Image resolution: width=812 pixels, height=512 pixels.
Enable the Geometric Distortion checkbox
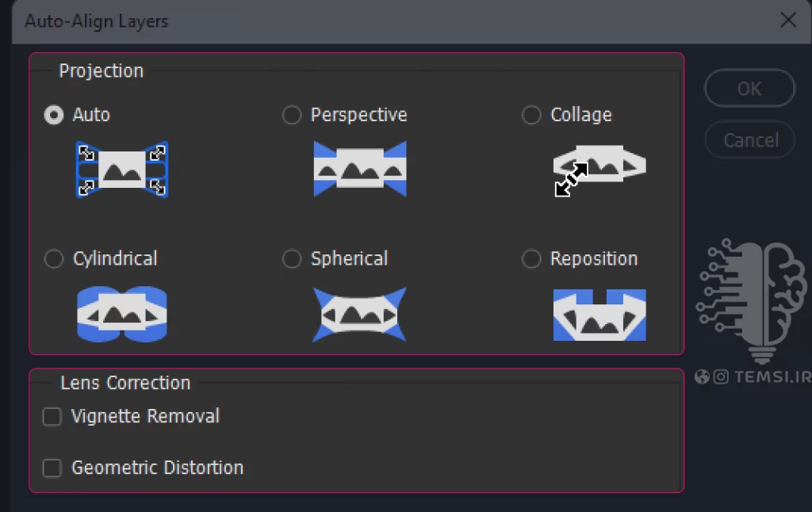(x=52, y=468)
